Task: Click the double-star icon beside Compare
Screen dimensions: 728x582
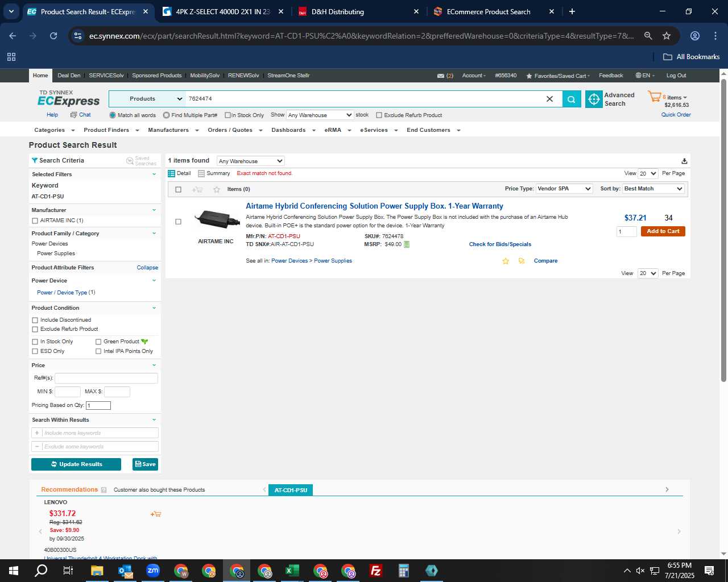Action: pyautogui.click(x=522, y=261)
